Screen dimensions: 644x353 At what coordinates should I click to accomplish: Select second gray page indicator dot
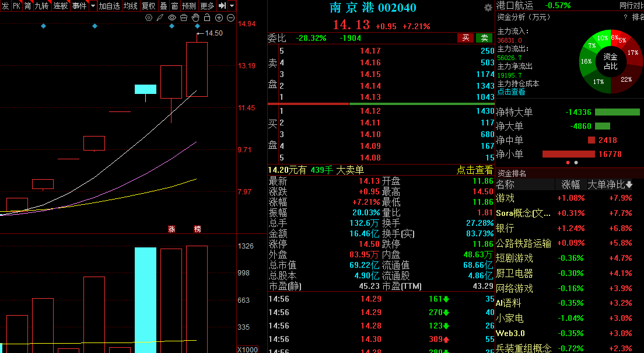(576, 163)
